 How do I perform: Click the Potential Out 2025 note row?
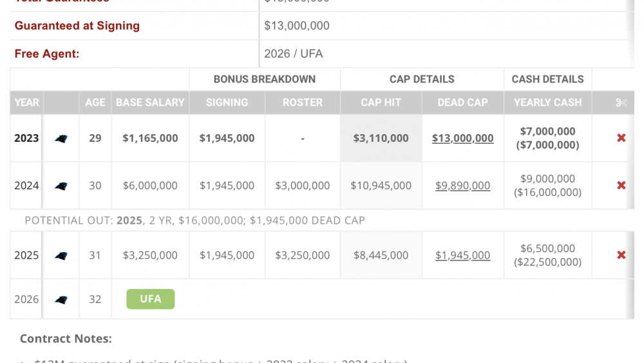[194, 221]
